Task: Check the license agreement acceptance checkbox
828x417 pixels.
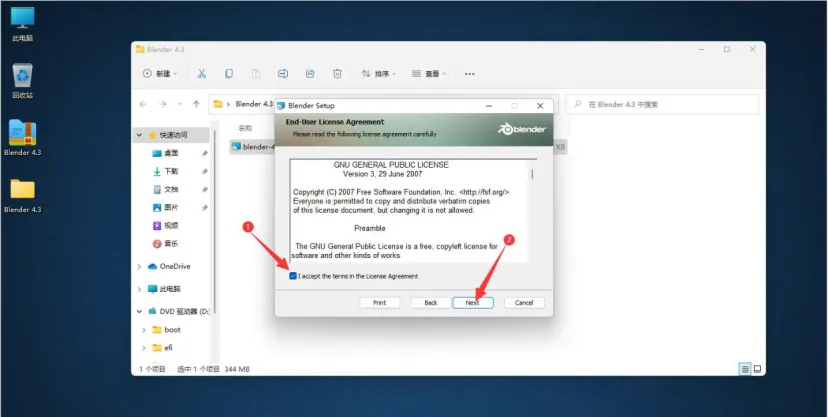Action: (293, 276)
